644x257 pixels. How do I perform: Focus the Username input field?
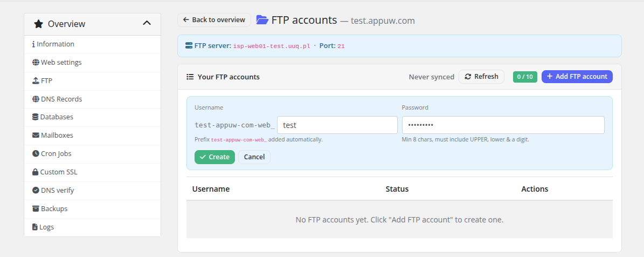point(337,125)
